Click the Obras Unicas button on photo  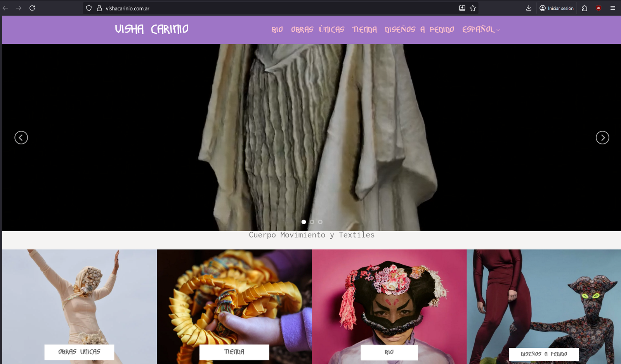click(79, 352)
